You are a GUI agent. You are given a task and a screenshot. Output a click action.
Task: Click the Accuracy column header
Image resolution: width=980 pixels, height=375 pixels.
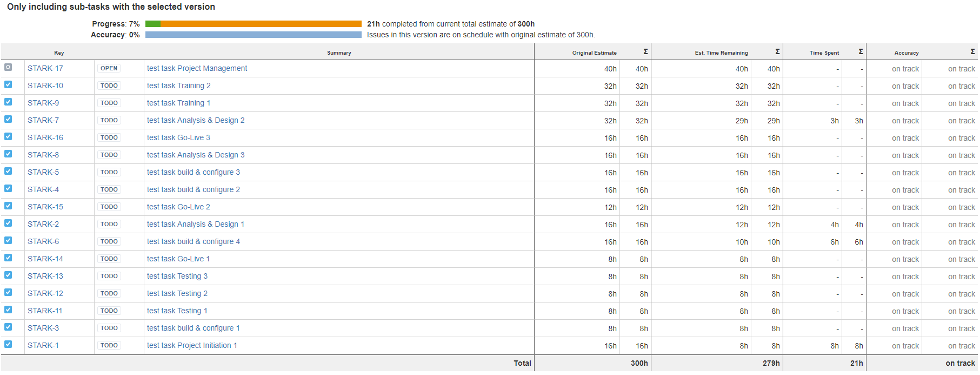coord(906,53)
